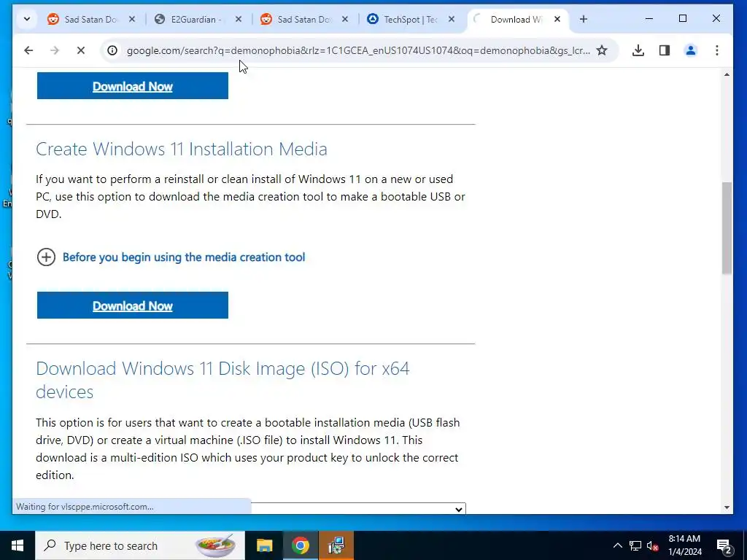The height and width of the screenshot is (560, 747).
Task: Open a new tab with plus button
Action: coord(584,19)
